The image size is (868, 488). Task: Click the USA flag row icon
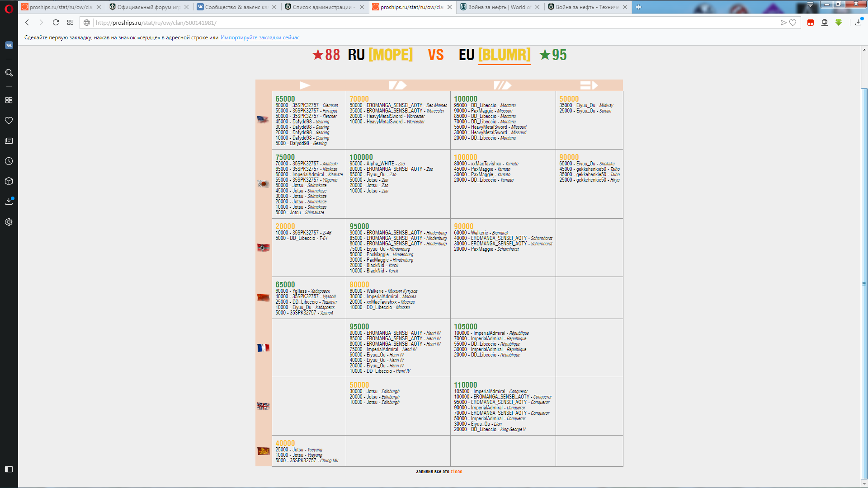coord(263,120)
